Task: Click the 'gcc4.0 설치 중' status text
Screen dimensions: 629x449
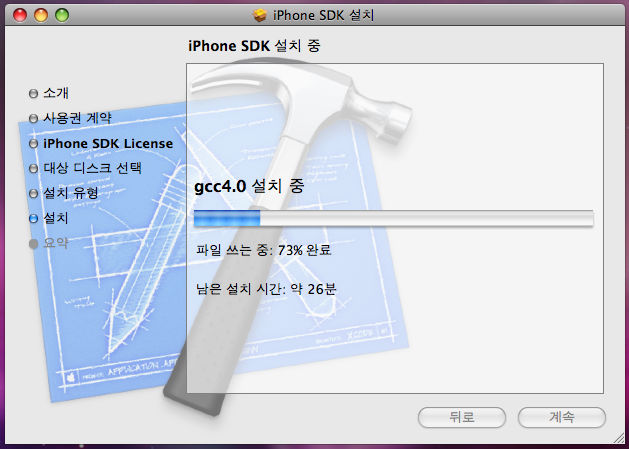Action: point(249,187)
